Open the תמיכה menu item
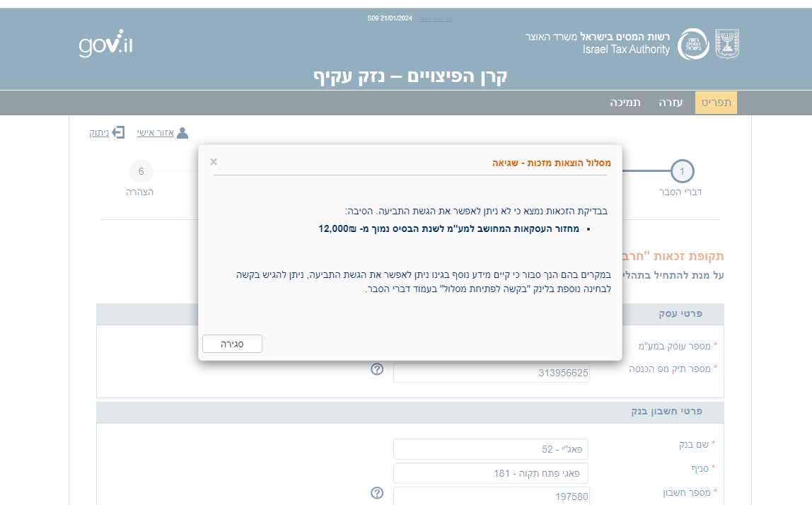This screenshot has width=812, height=505. 625,103
